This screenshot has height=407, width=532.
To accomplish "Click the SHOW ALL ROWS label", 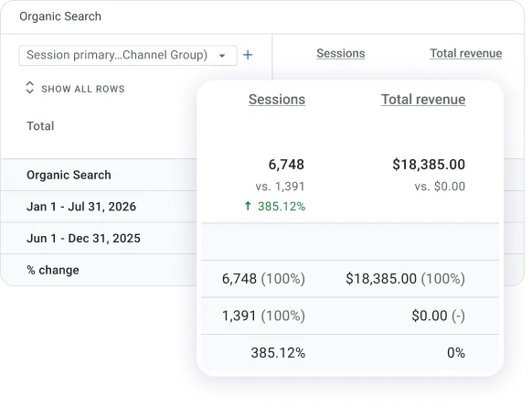I will pyautogui.click(x=83, y=89).
